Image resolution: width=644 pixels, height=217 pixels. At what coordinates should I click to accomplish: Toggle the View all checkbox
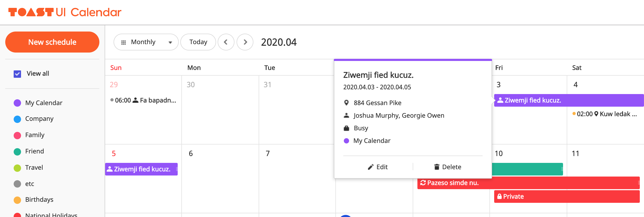coord(17,74)
